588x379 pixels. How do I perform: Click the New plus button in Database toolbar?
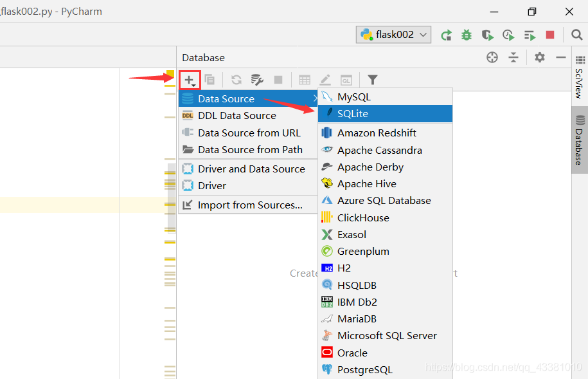[190, 80]
